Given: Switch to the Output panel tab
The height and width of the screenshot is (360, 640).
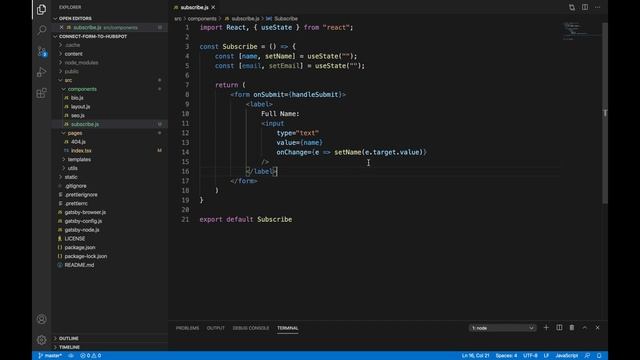Looking at the screenshot, I should (216, 328).
